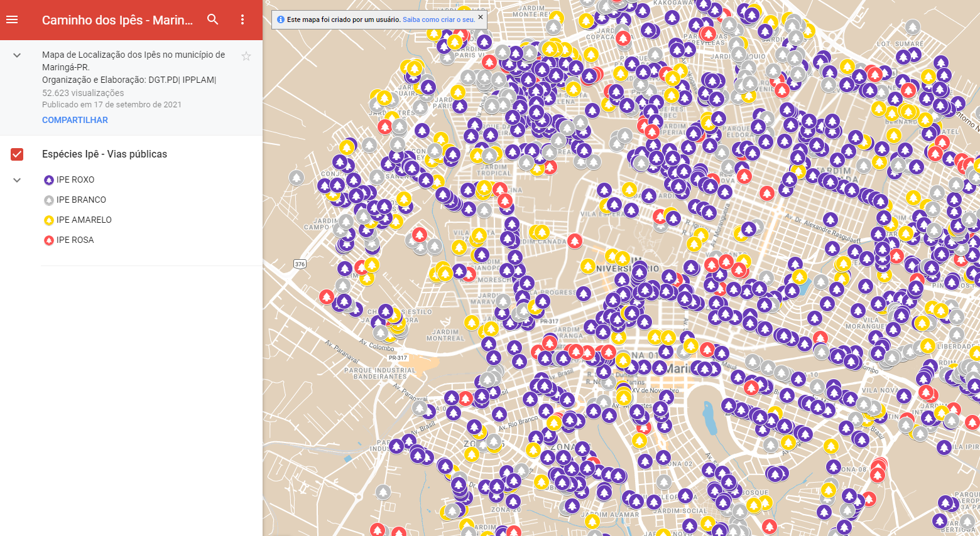
Task: Open the 'Saiba como criar o seu' link
Action: pyautogui.click(x=438, y=19)
